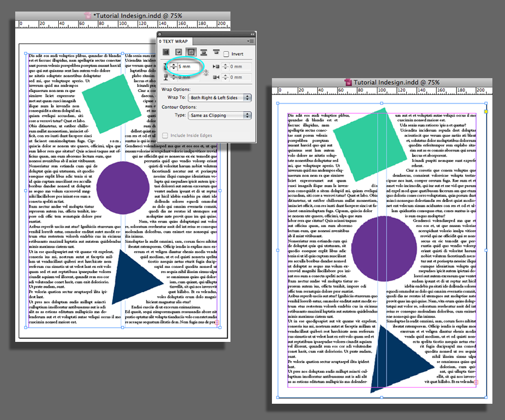
Task: Select the No Text Wrap mode
Action: (x=165, y=51)
